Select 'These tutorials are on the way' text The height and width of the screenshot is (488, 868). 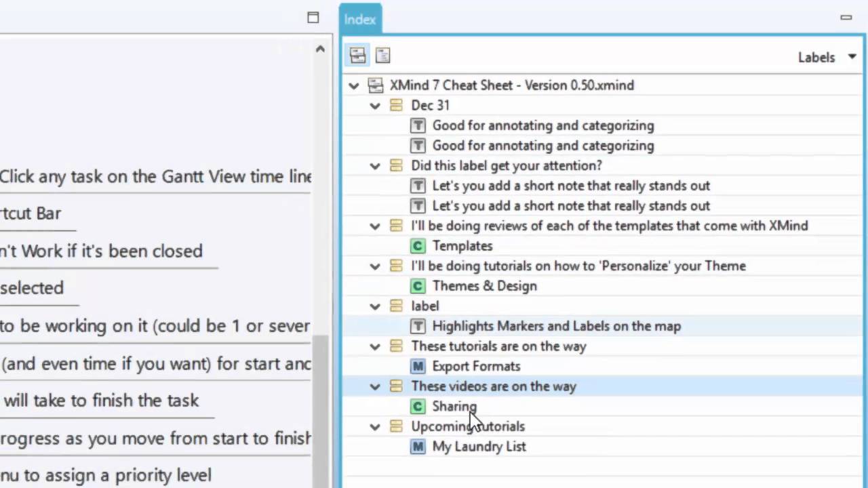[499, 346]
